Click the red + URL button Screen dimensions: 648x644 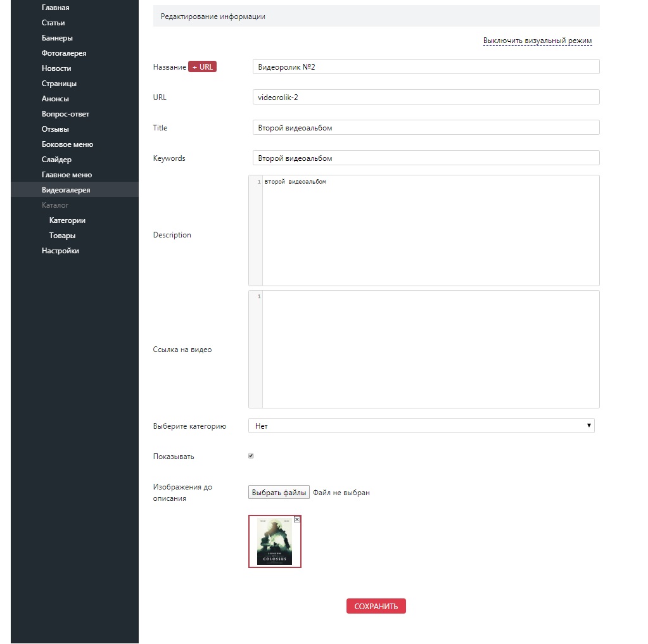pos(202,67)
